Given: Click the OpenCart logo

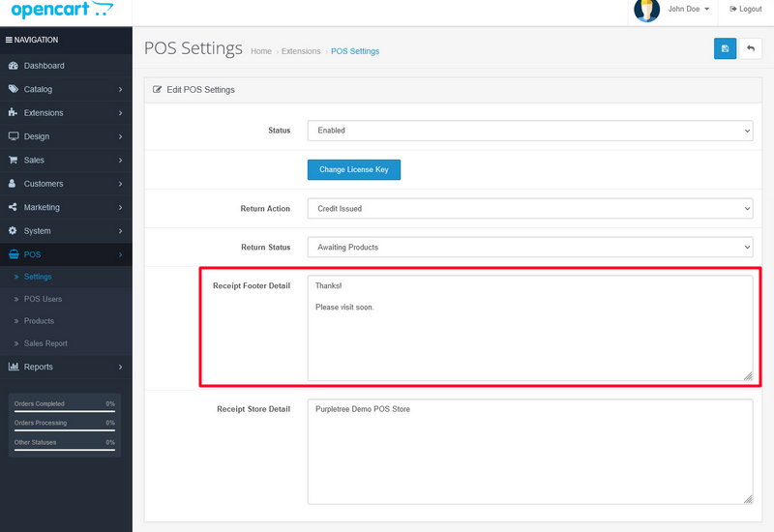Looking at the screenshot, I should [x=62, y=10].
